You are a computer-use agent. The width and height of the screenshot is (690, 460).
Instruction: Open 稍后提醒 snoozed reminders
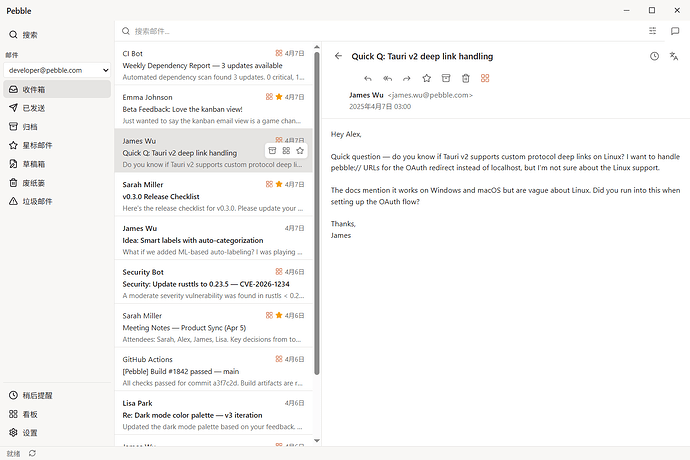coord(57,395)
